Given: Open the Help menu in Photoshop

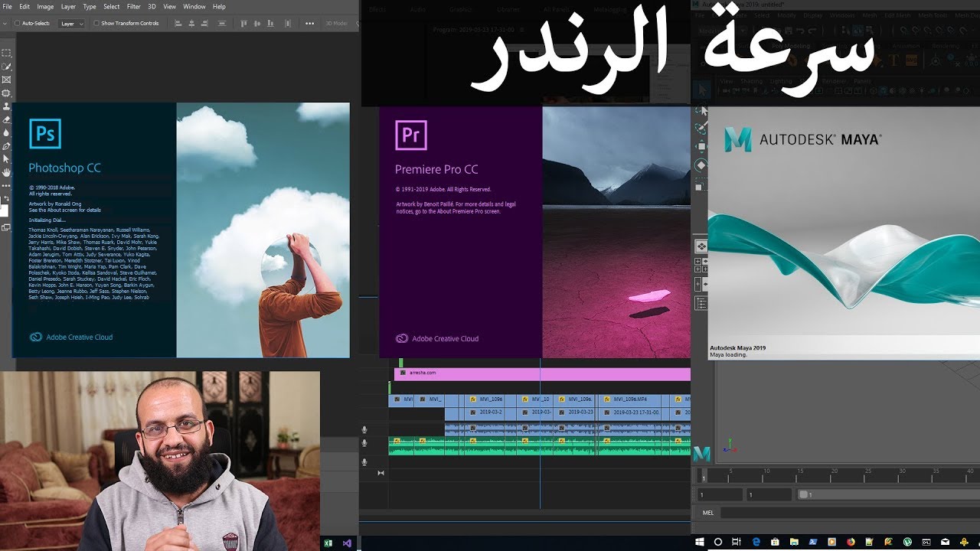Looking at the screenshot, I should [219, 6].
